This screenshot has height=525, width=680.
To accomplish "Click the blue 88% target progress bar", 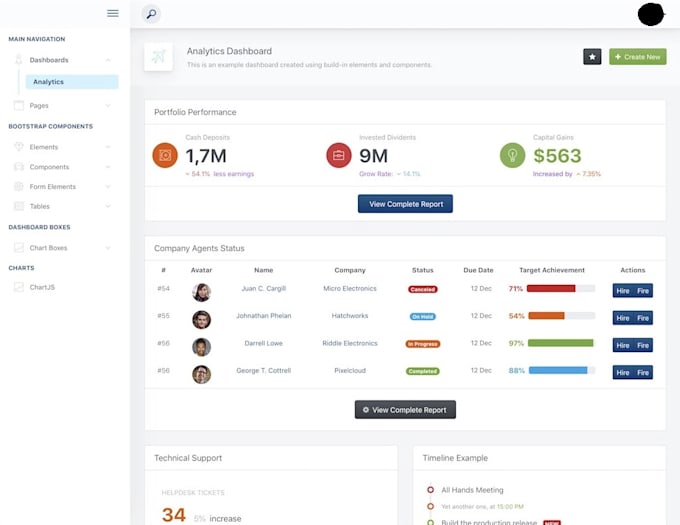I will 562,370.
